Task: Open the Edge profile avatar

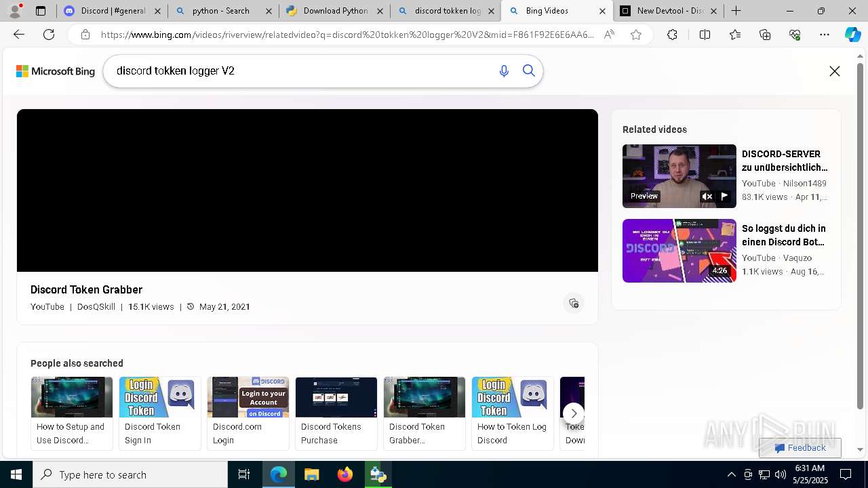Action: tap(15, 11)
